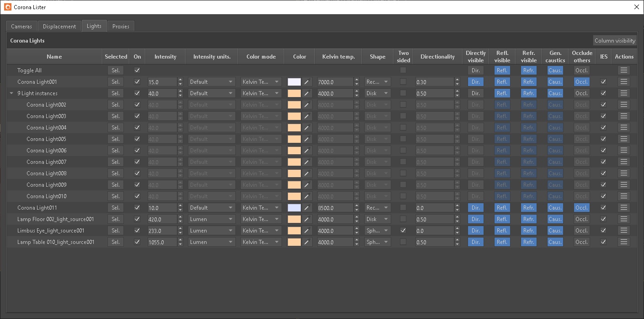Click color picker pencil for Corona Light011

pos(307,208)
